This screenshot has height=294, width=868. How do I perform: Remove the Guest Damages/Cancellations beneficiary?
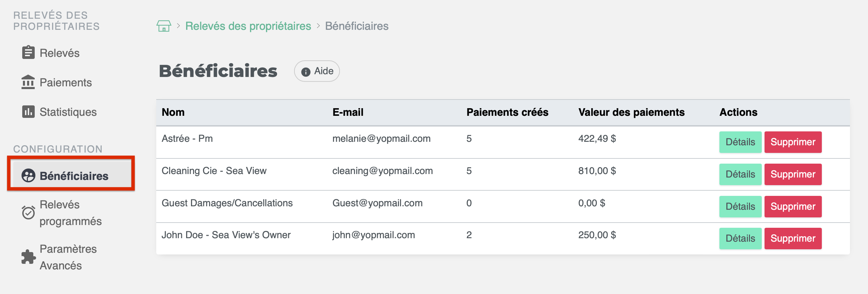(793, 207)
